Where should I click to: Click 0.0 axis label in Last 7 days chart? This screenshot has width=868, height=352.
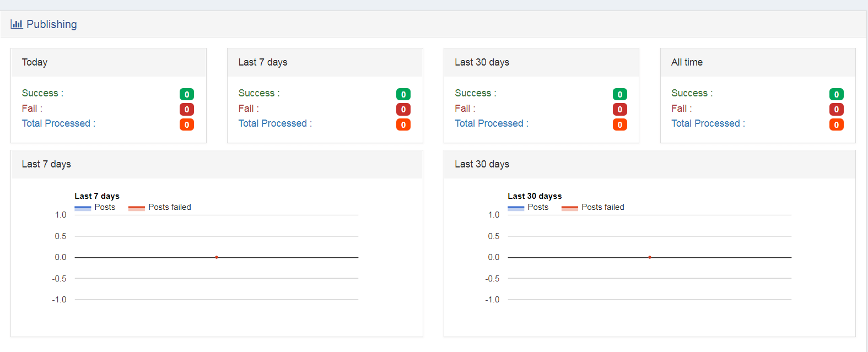pos(61,257)
